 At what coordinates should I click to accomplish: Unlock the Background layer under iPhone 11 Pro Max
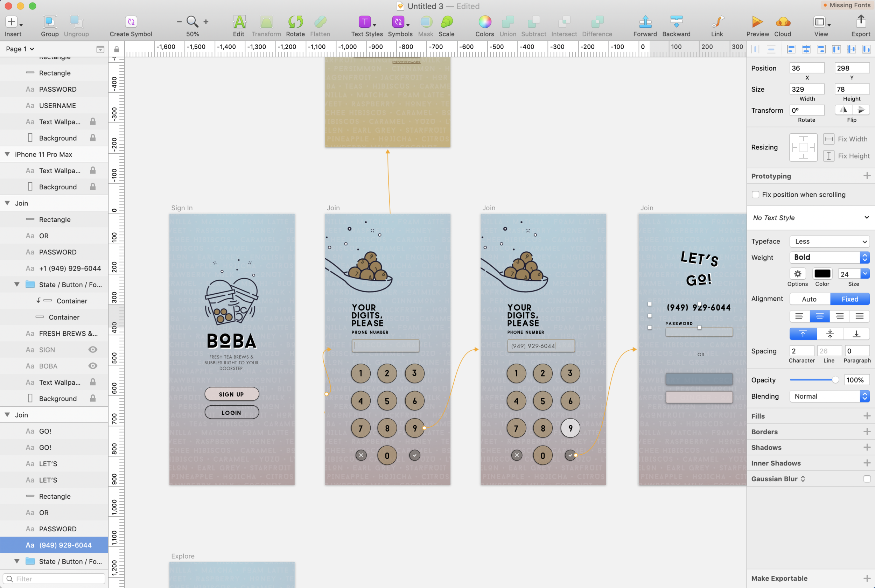click(93, 187)
